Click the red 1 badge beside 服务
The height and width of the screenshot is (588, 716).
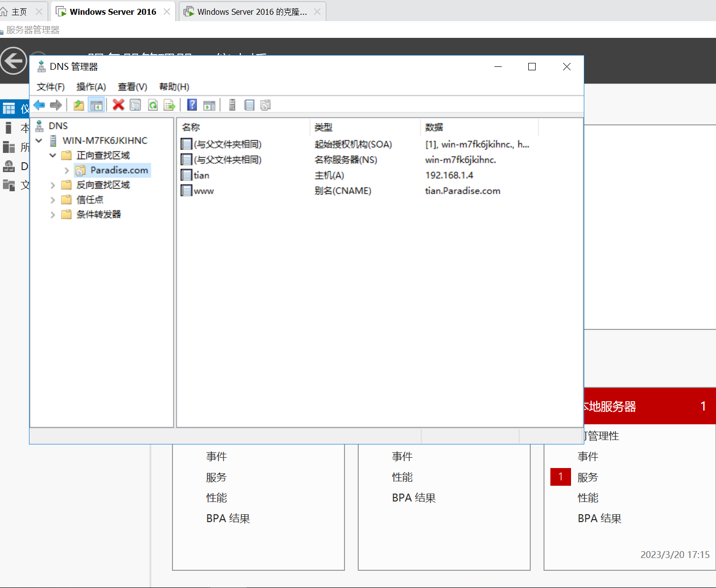[560, 477]
